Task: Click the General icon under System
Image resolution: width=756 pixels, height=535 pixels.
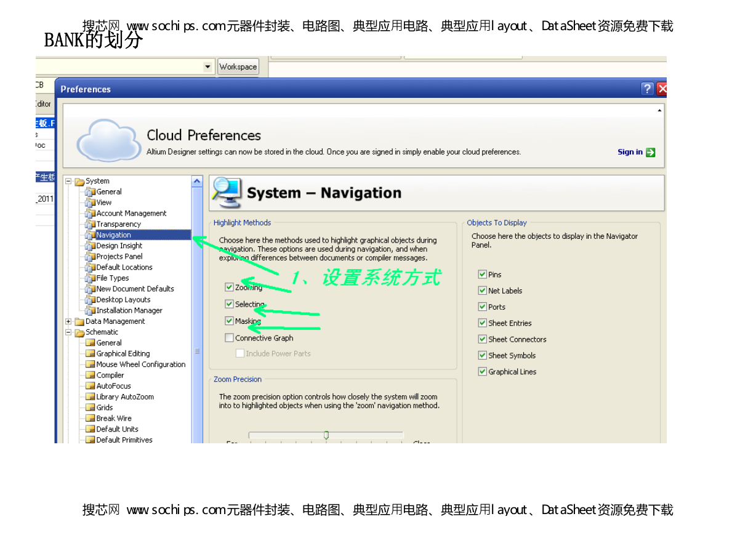Action: pyautogui.click(x=90, y=192)
